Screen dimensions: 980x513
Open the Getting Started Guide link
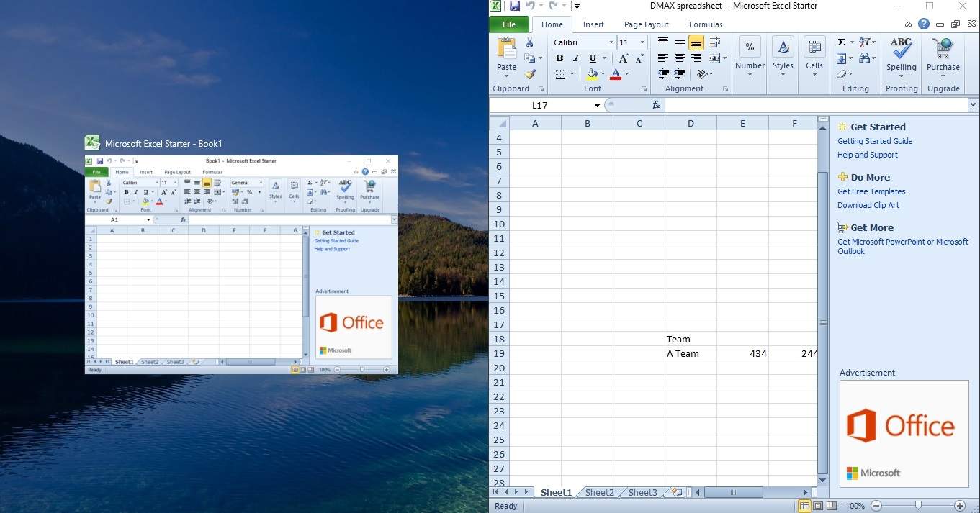(x=875, y=141)
